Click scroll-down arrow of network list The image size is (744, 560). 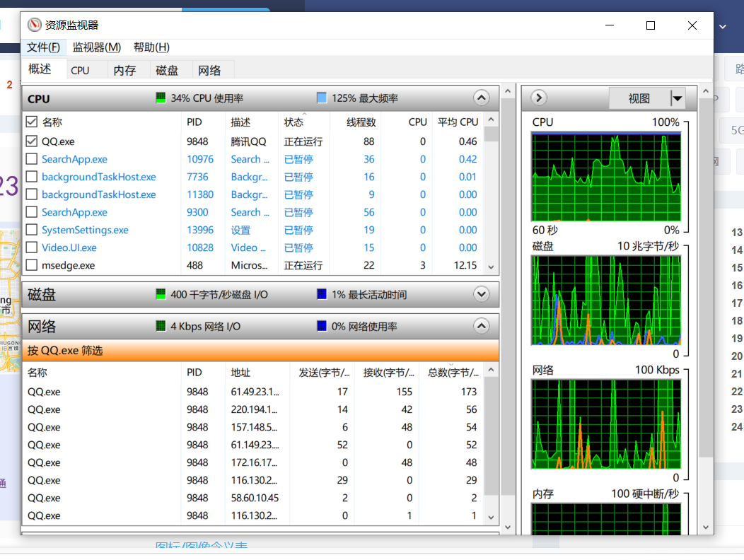[x=491, y=518]
